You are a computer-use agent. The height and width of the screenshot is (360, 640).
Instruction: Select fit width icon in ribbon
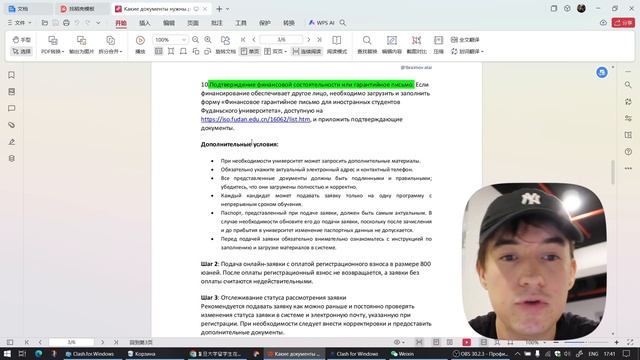pos(171,51)
